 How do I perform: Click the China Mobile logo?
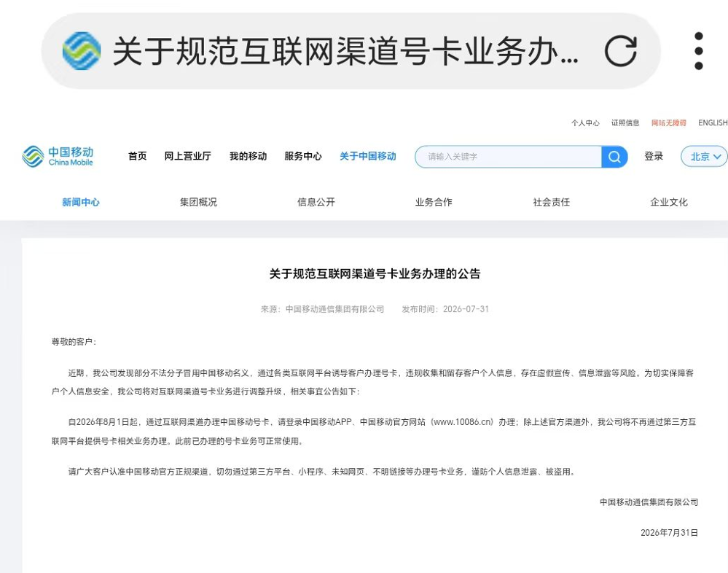58,157
